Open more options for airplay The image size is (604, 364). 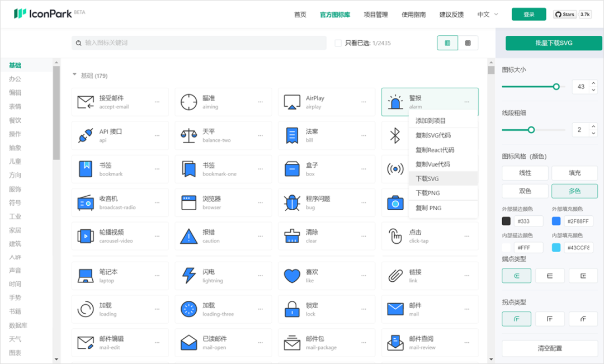pos(364,102)
